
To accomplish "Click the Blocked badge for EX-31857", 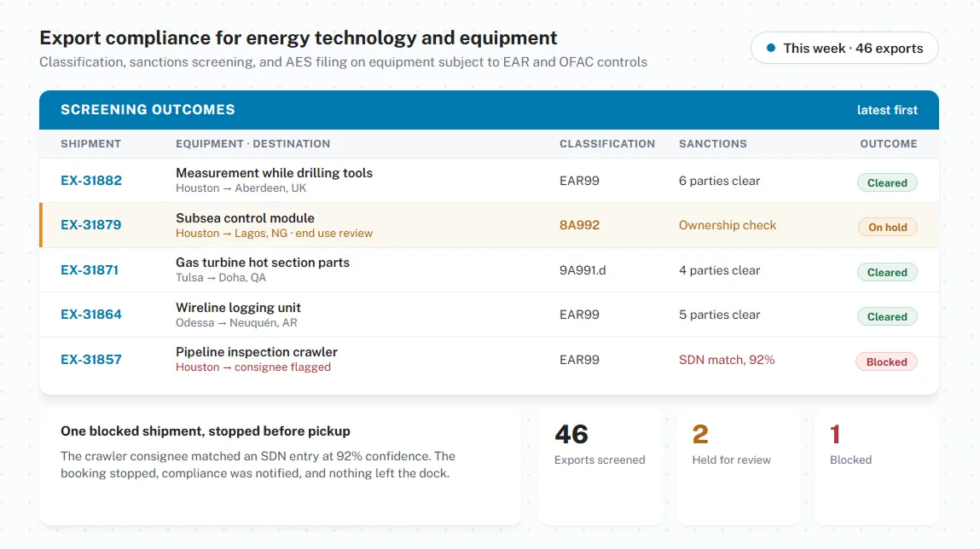I will [x=886, y=361].
